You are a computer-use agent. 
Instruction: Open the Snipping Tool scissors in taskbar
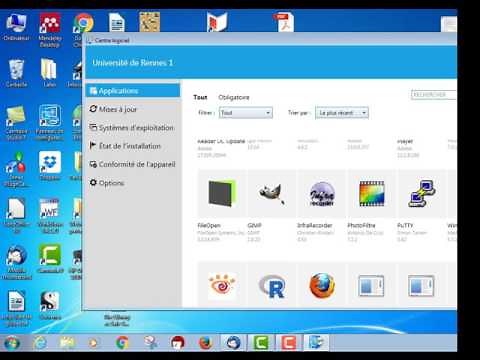pyautogui.click(x=150, y=343)
